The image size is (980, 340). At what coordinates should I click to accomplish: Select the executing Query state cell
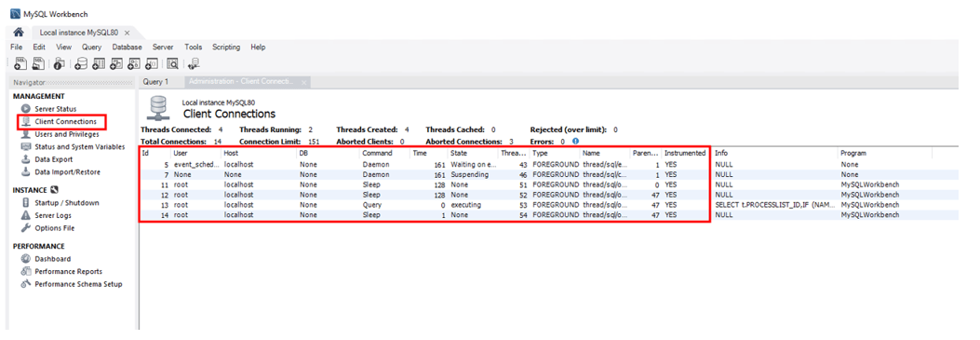tap(473, 204)
